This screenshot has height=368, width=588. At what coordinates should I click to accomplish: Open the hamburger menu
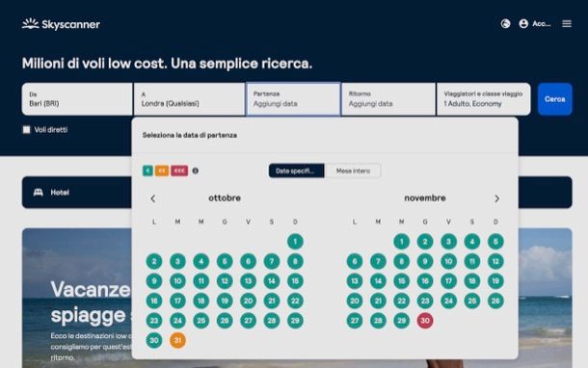(567, 24)
